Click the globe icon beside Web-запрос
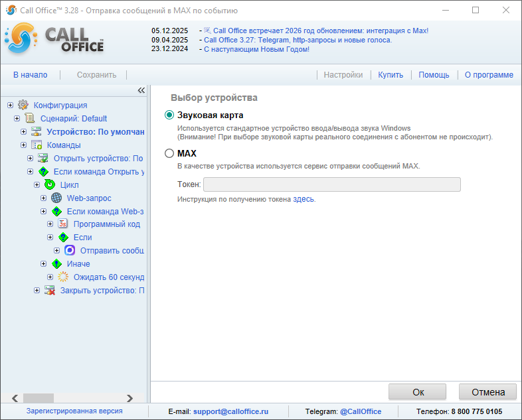This screenshot has width=522, height=420. (x=56, y=198)
